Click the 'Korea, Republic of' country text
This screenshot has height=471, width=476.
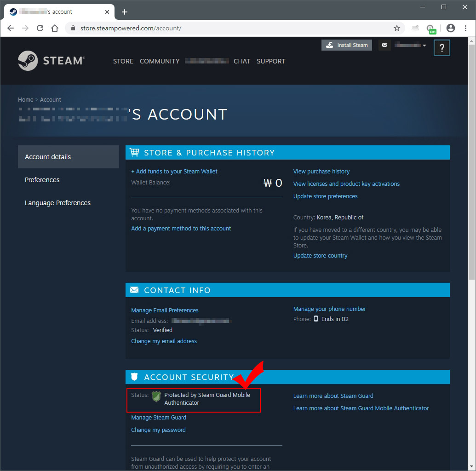point(340,218)
